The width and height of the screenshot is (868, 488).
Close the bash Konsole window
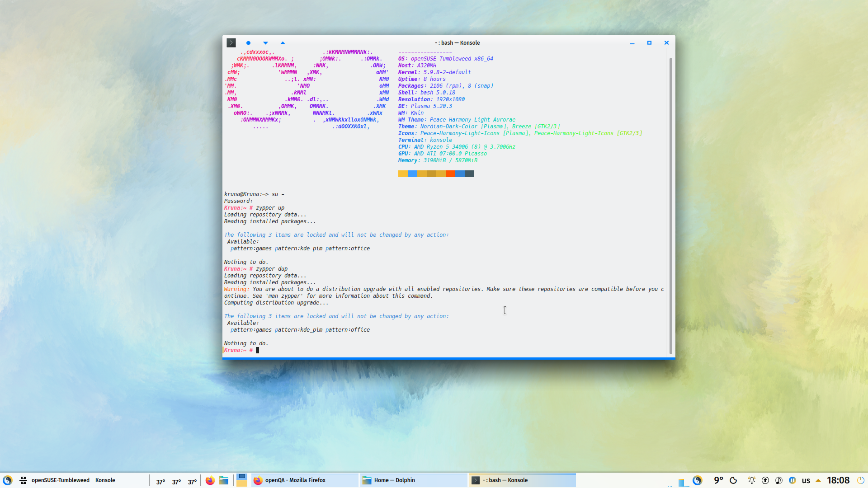tap(666, 43)
